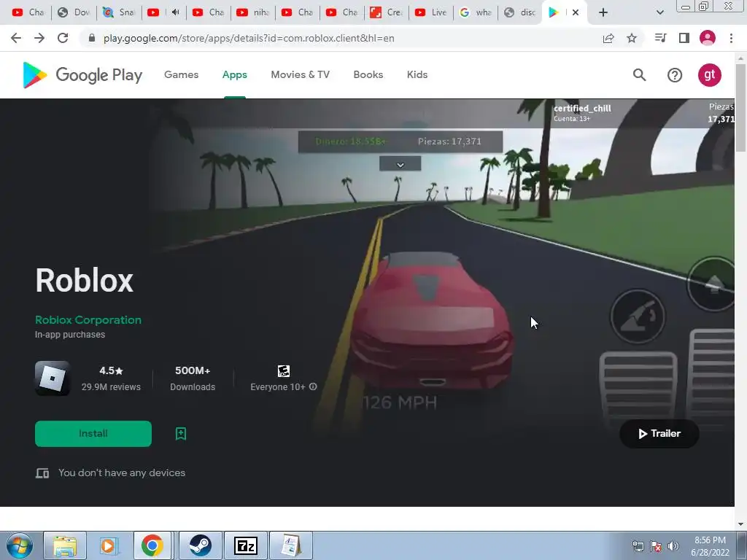This screenshot has width=747, height=560.
Task: Click the Action Center flag icon
Action: [656, 546]
